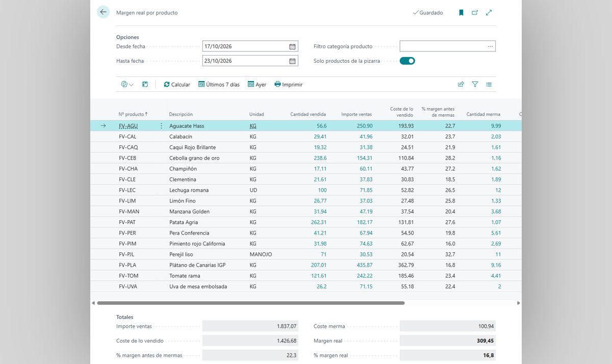Image resolution: width=612 pixels, height=364 pixels.
Task: Click the horizontal scrollbar thumb under table
Action: tap(250, 303)
